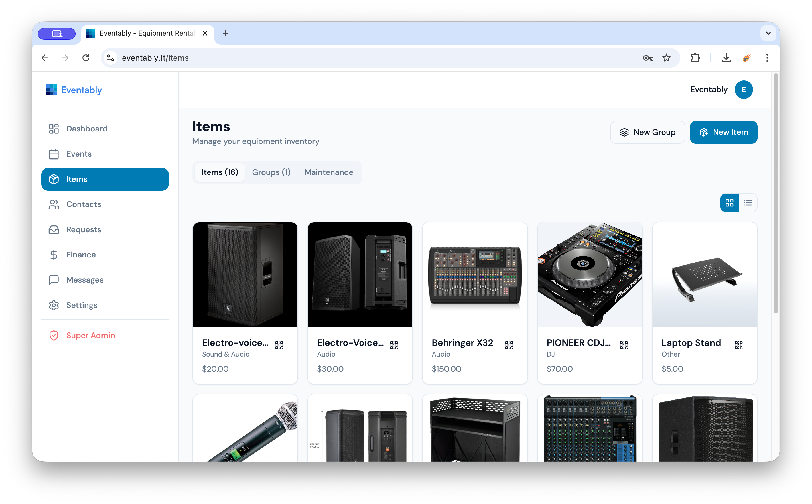Screen dimensions: 812x504
Task: Click the New Group button
Action: (x=647, y=132)
